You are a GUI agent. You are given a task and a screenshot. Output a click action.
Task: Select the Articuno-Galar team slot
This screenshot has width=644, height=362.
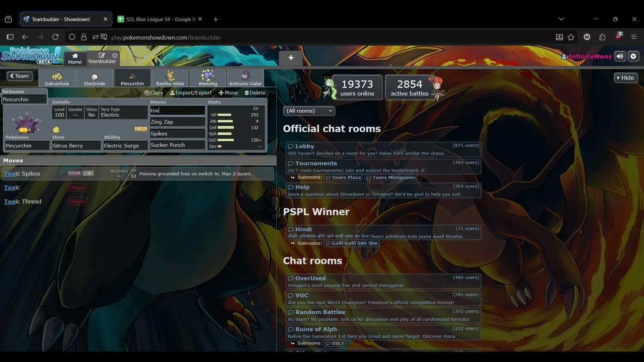(x=245, y=78)
